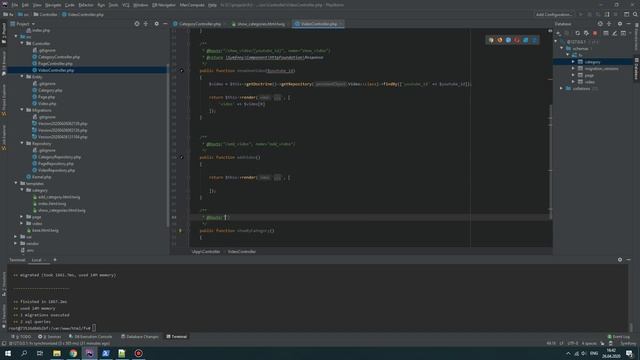Click table editor icon in Database toolbar
Image resolution: width=640 pixels, height=360 pixels.
pos(606,33)
